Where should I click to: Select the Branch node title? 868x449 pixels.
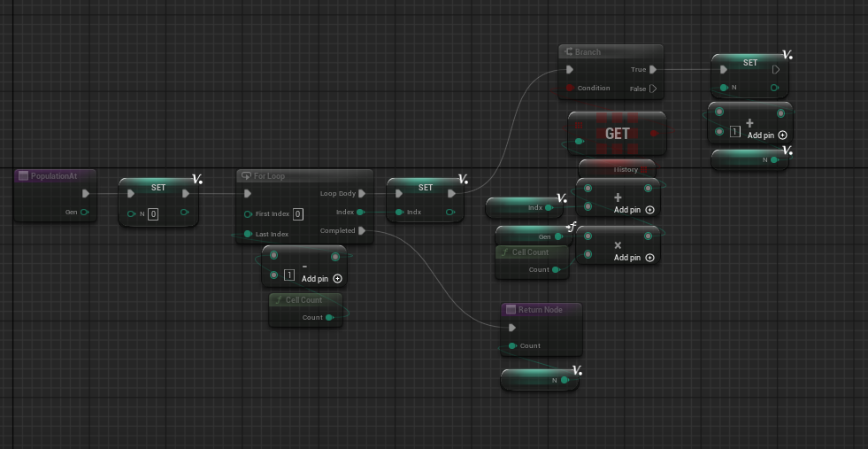click(588, 52)
